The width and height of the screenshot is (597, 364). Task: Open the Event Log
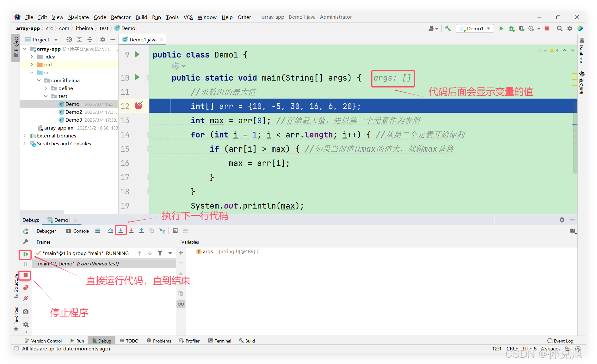(560, 341)
